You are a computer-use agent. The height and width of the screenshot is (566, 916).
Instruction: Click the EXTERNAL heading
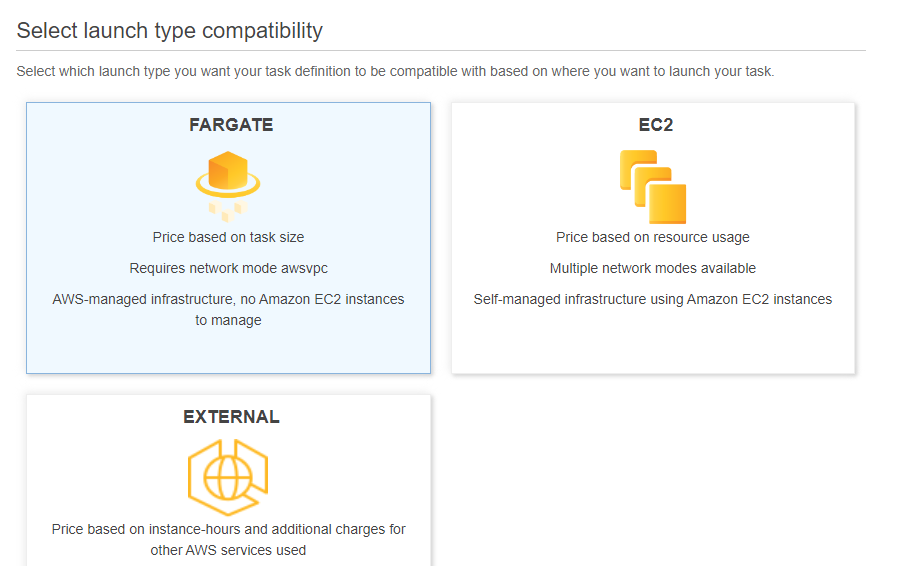[x=231, y=417]
